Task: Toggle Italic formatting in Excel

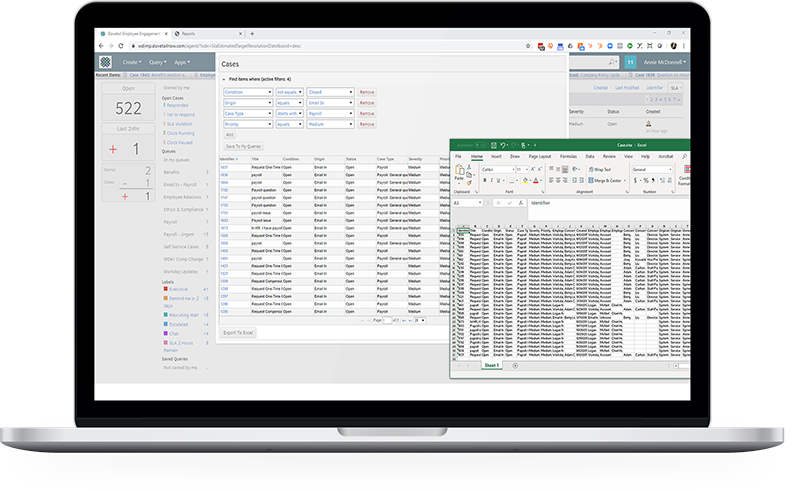Action: [x=491, y=180]
